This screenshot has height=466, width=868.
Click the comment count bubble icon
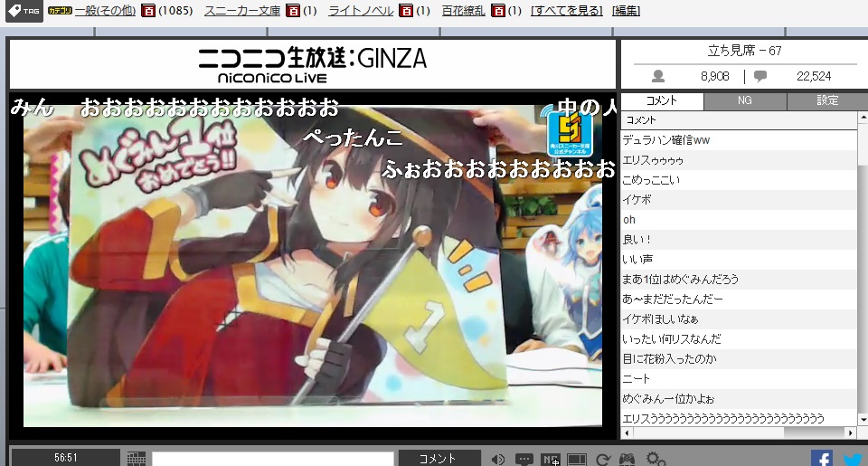(x=760, y=77)
